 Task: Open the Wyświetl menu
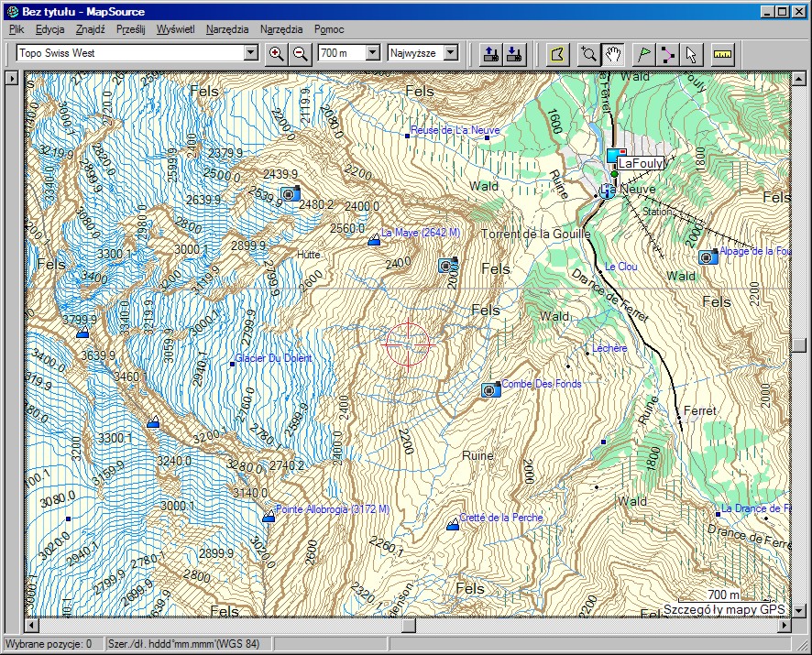coord(175,29)
